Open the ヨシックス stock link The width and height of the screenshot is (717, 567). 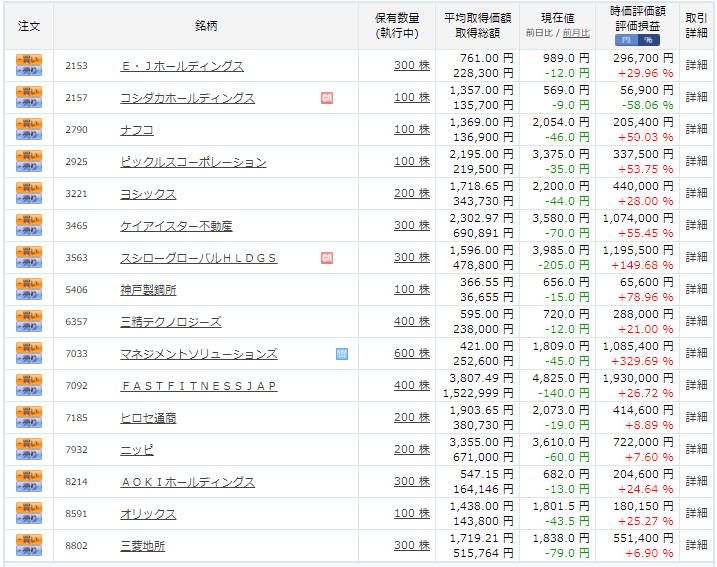[x=148, y=194]
